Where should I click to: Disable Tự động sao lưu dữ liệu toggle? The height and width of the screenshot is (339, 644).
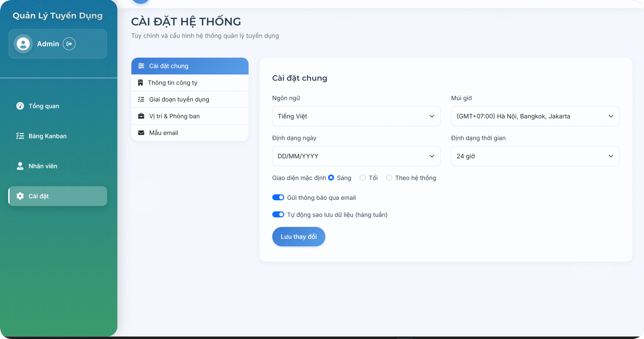click(x=278, y=214)
